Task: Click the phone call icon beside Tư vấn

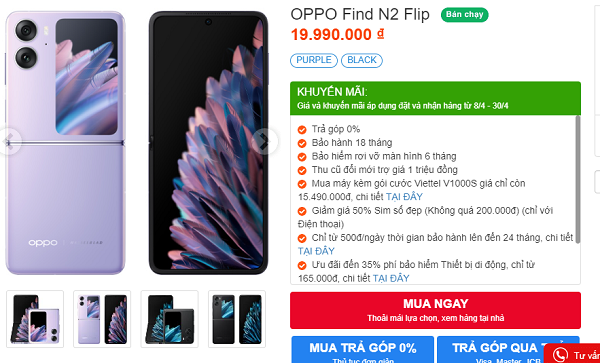Action: [x=561, y=355]
